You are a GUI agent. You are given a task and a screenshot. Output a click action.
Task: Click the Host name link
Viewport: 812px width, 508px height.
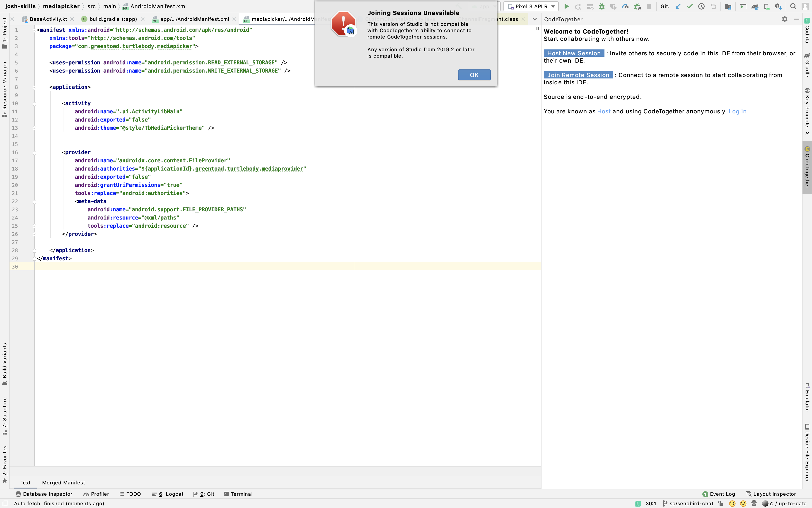point(604,111)
